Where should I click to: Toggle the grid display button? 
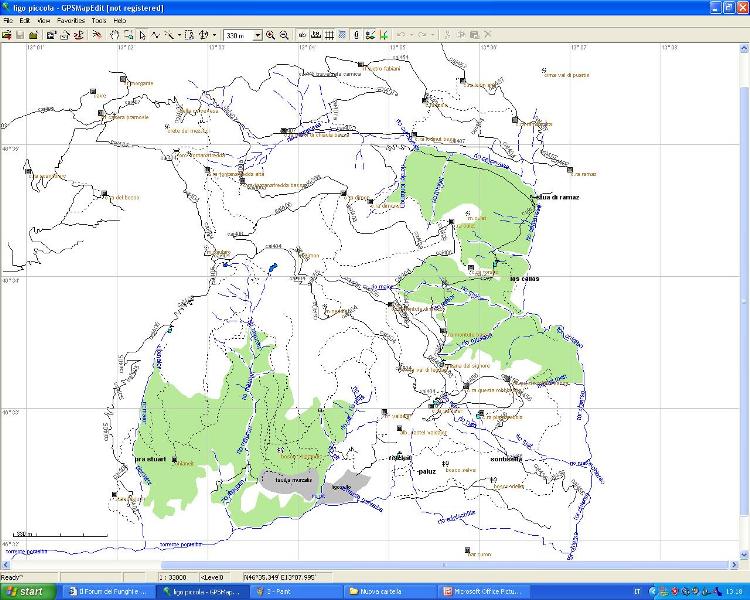click(x=328, y=35)
